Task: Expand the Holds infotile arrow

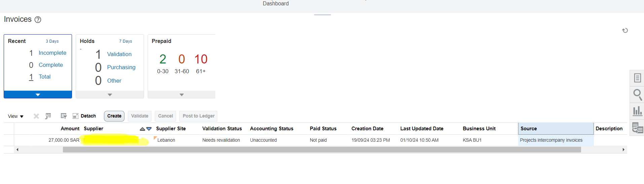Action: pyautogui.click(x=110, y=95)
